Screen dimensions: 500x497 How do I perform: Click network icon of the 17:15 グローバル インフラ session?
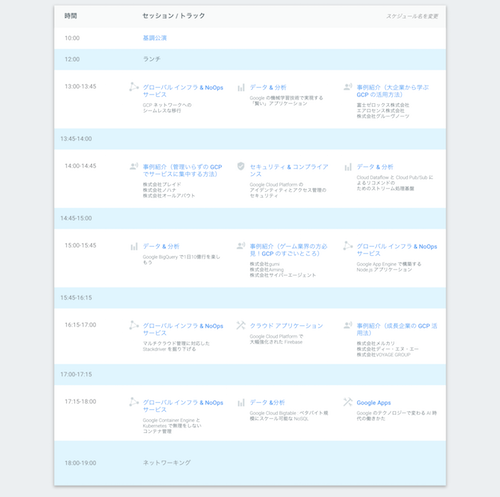(x=134, y=402)
